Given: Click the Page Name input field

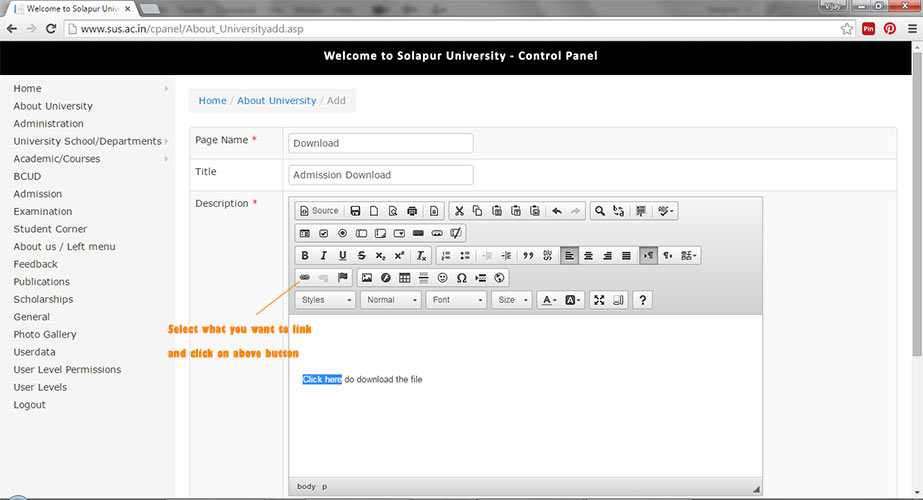Looking at the screenshot, I should [381, 143].
